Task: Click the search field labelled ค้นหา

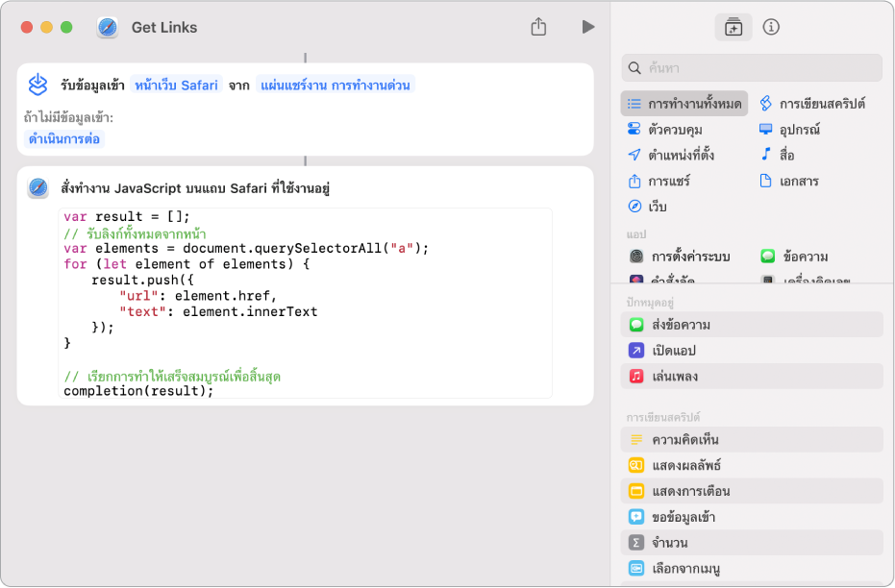Action: pyautogui.click(x=752, y=68)
